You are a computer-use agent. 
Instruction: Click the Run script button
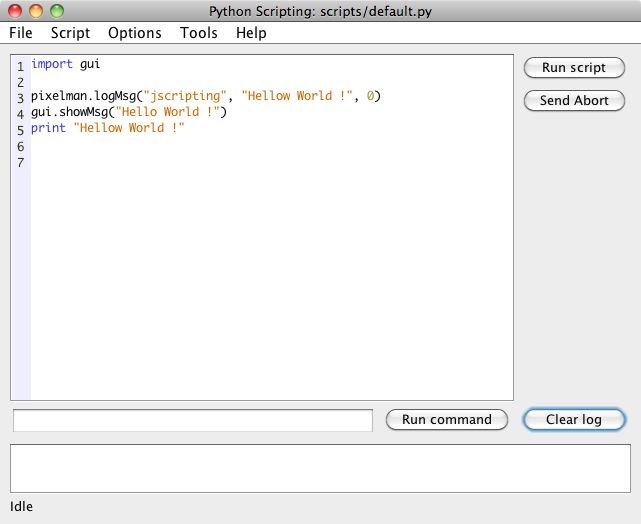click(x=574, y=67)
